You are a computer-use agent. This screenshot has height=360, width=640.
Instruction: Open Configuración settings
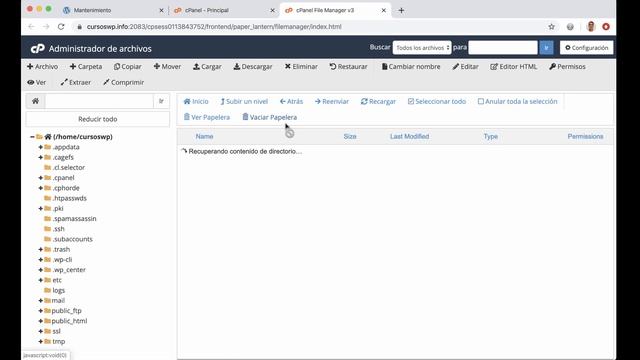pos(587,48)
